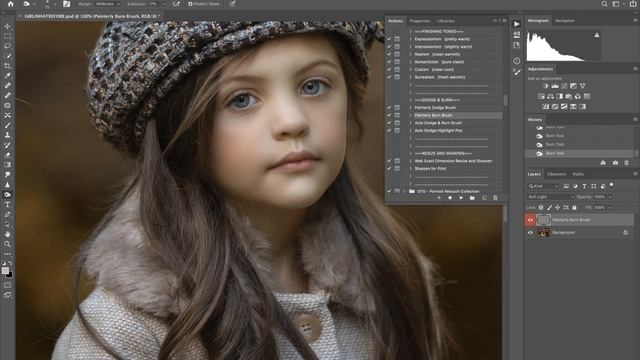Click the Background layer thumbnail
This screenshot has width=640, height=360.
click(543, 233)
